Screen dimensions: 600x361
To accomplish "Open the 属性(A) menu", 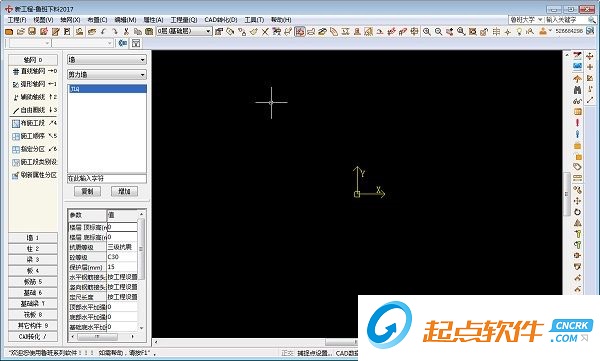I will (153, 20).
